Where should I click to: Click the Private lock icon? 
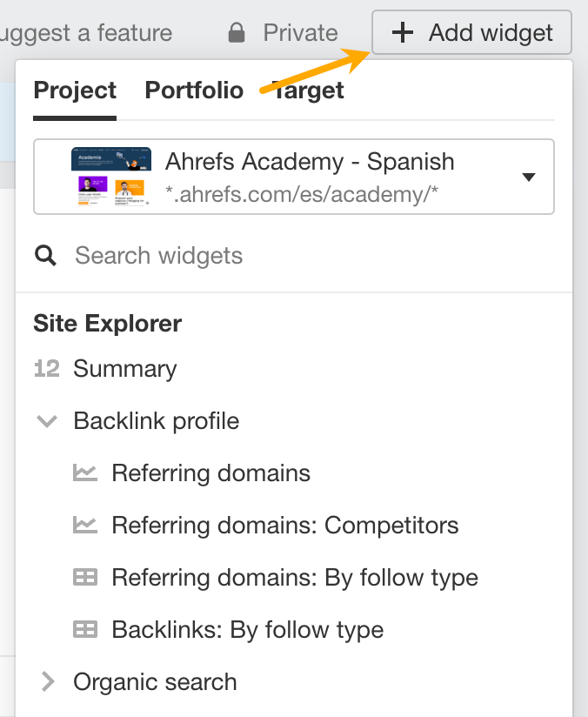point(236,34)
